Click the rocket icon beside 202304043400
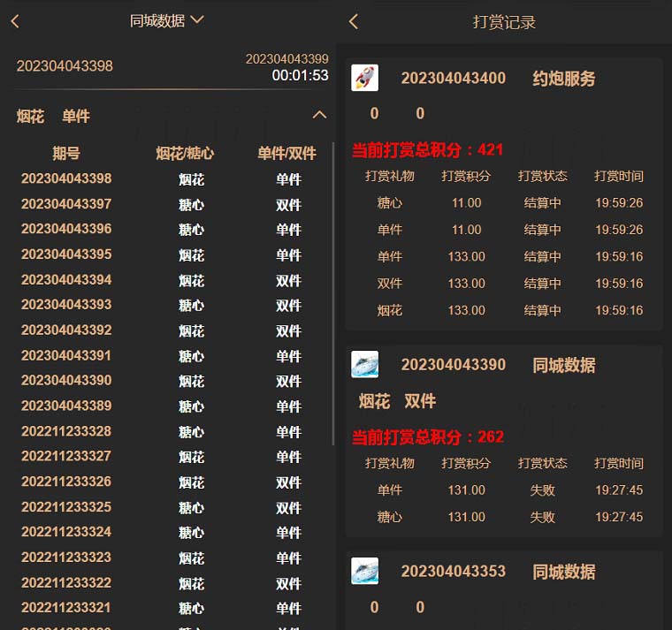Screen dimensions: 672x630 click(365, 78)
